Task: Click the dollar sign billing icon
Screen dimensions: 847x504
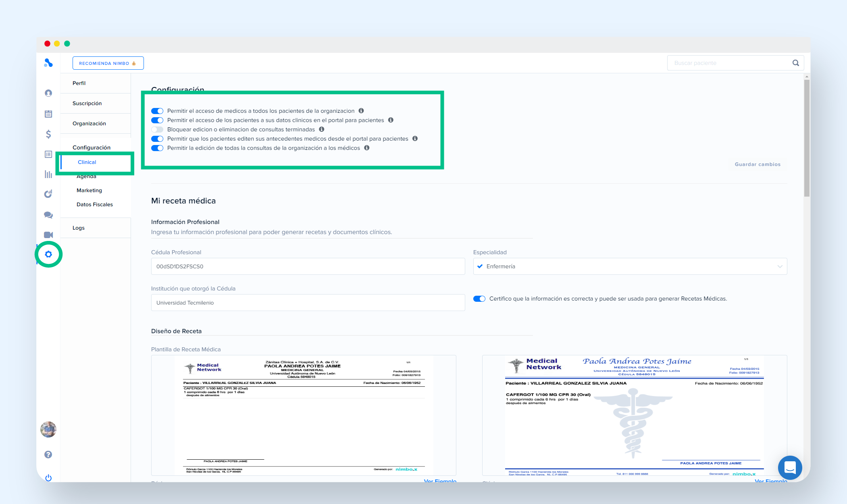Action: (48, 134)
